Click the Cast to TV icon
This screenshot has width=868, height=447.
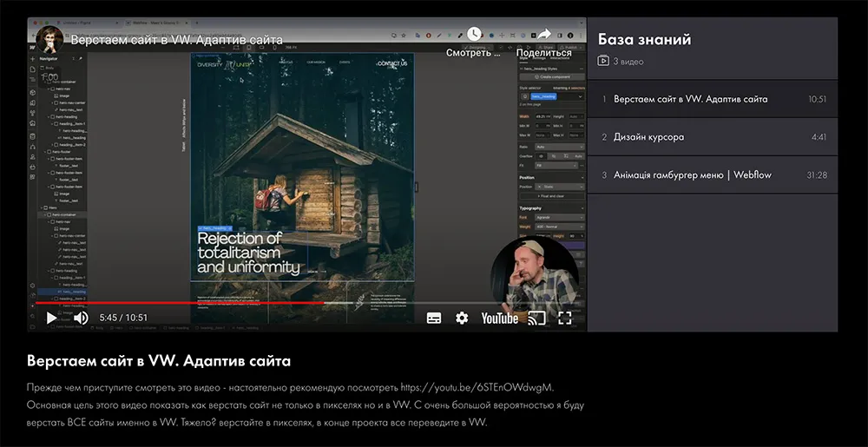click(536, 318)
